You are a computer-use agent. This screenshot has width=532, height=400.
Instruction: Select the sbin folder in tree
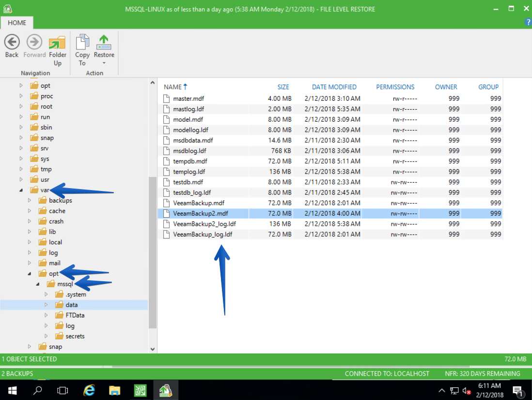[x=46, y=128]
